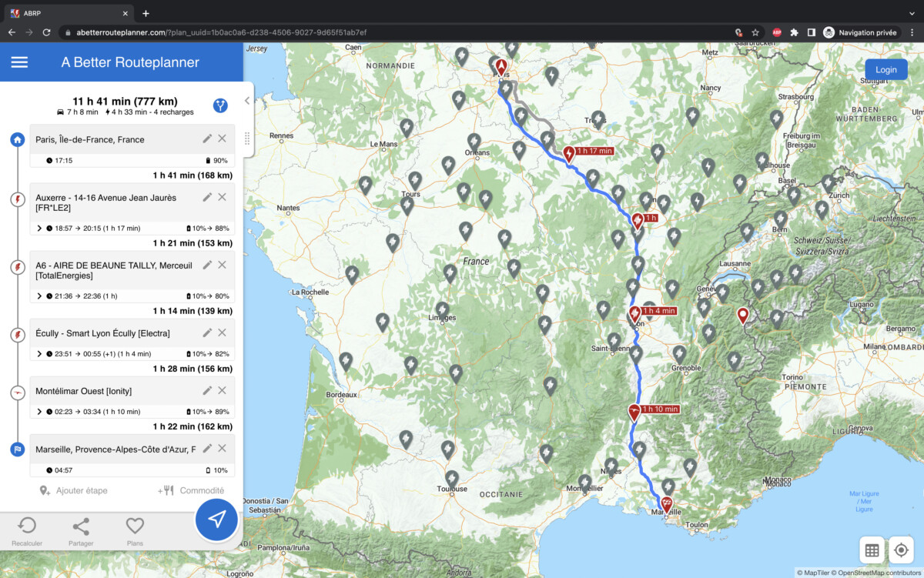Viewport: 924px width, 578px height.
Task: Switch to the ABRP browser tab
Action: (68, 12)
